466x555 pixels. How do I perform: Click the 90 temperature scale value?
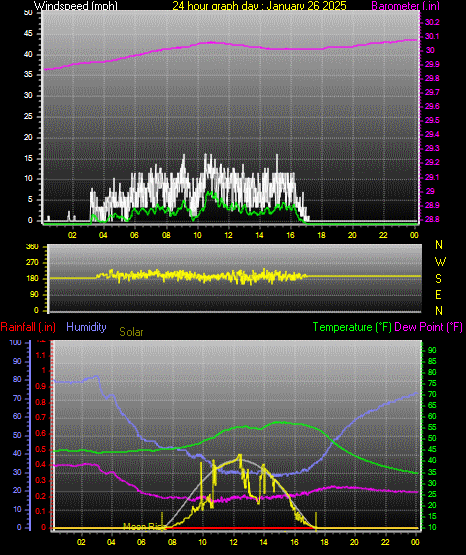click(x=432, y=350)
